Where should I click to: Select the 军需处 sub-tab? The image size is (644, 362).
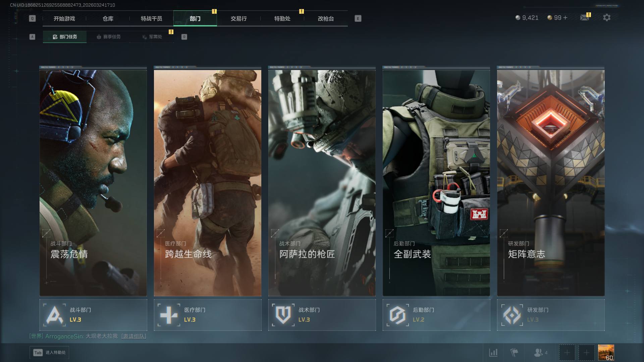tap(152, 37)
